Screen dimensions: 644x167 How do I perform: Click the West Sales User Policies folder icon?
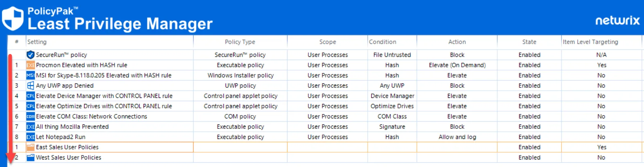(31, 158)
